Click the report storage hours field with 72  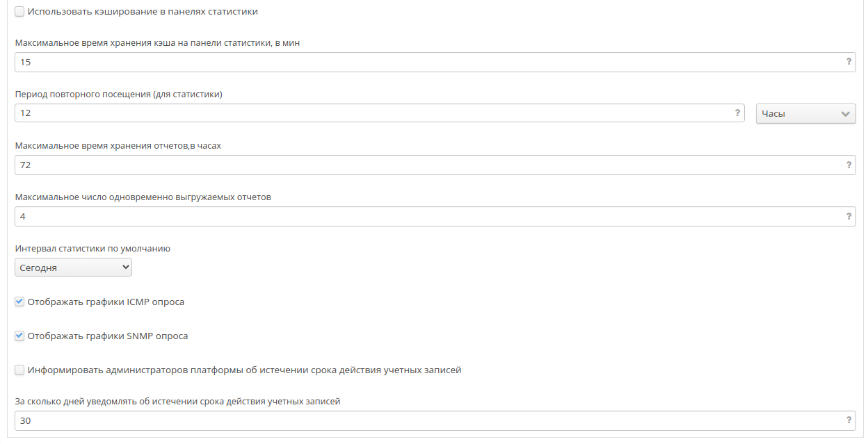[417, 165]
